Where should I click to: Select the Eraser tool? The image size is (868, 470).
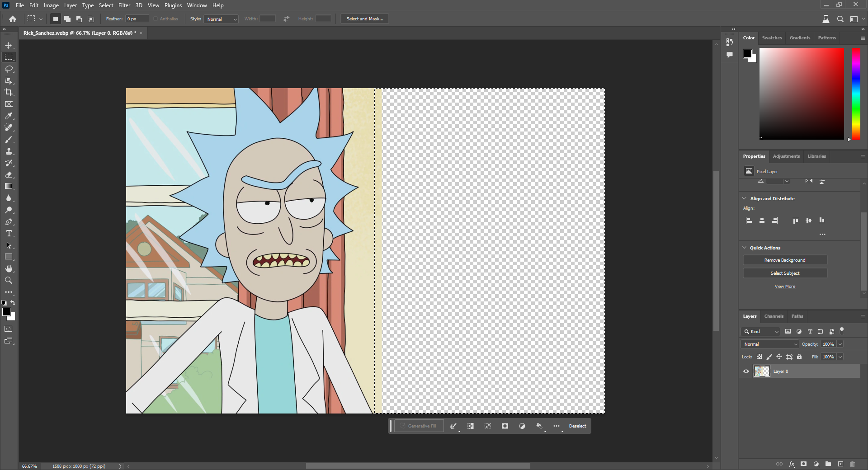(9, 175)
